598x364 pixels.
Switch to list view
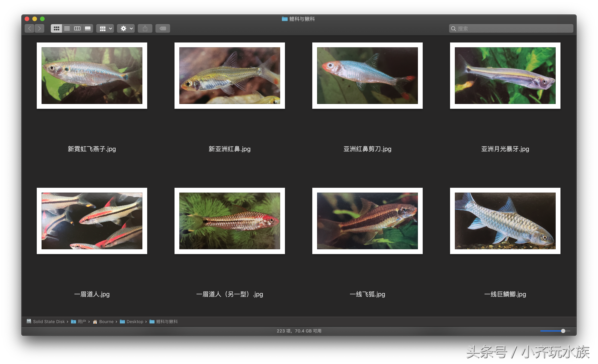tap(67, 29)
